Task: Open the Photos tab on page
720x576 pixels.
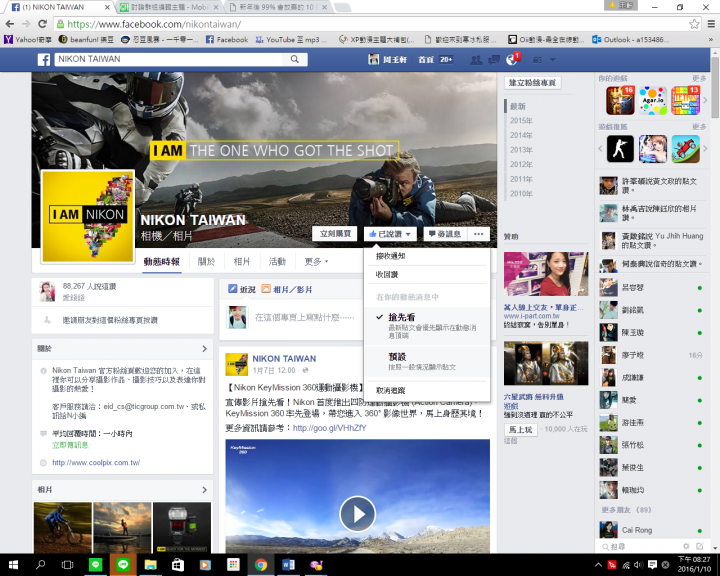Action: [x=242, y=261]
